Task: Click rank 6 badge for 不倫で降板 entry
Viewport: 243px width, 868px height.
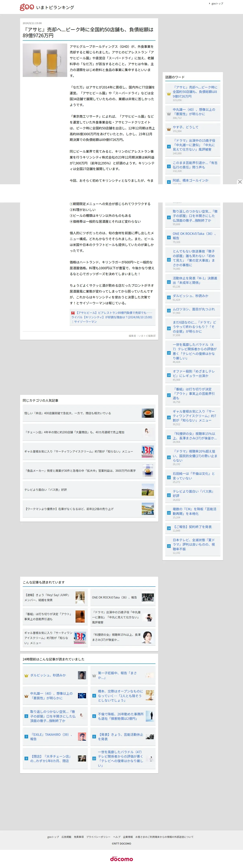Action: [x=94, y=716]
